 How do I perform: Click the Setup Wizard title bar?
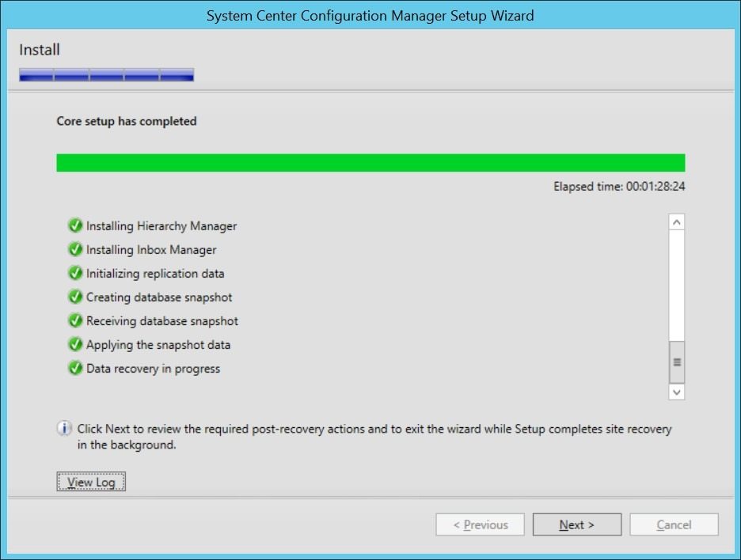click(370, 15)
